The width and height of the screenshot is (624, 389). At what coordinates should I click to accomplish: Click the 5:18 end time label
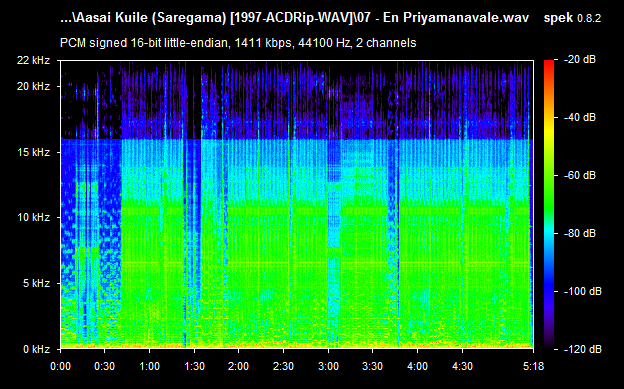(x=533, y=366)
